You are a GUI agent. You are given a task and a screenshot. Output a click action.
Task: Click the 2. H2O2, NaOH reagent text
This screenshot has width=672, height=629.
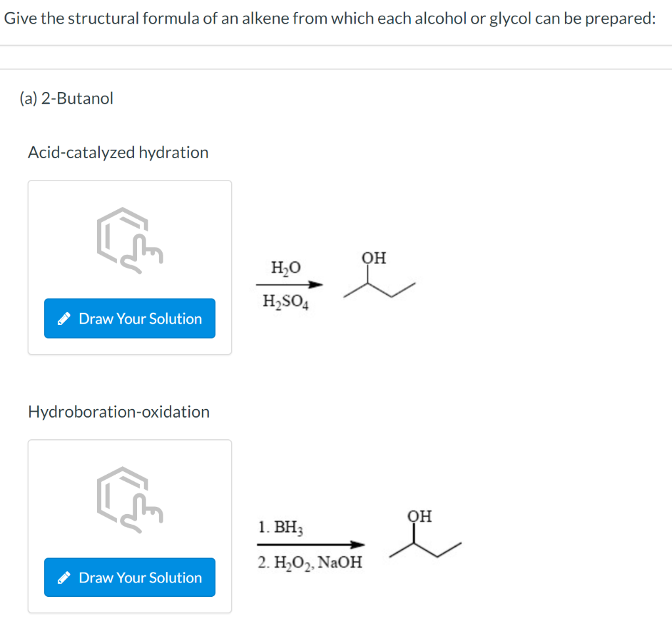310,562
